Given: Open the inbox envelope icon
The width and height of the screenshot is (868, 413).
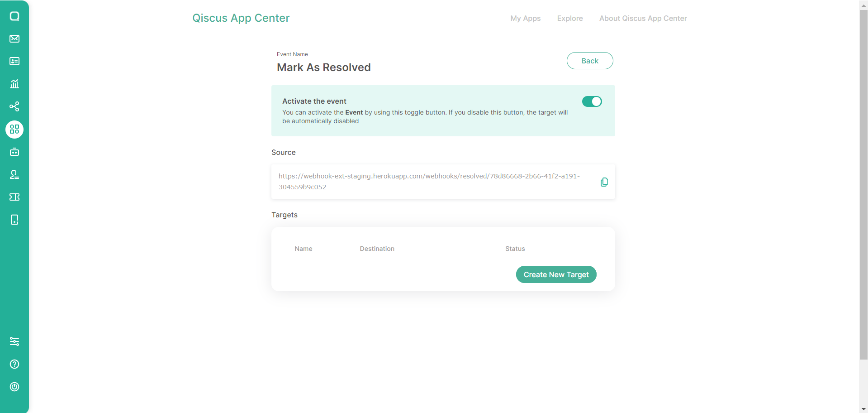Looking at the screenshot, I should (x=14, y=38).
